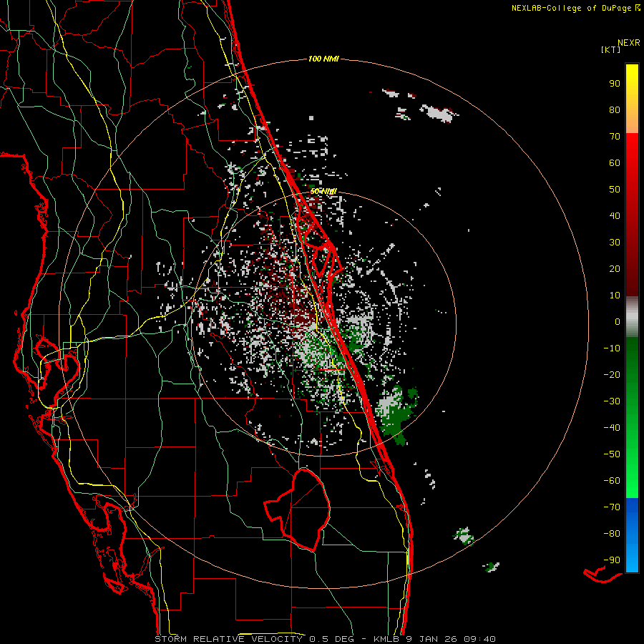Click the 09:40 timestamp
644x644 pixels.
480,639
